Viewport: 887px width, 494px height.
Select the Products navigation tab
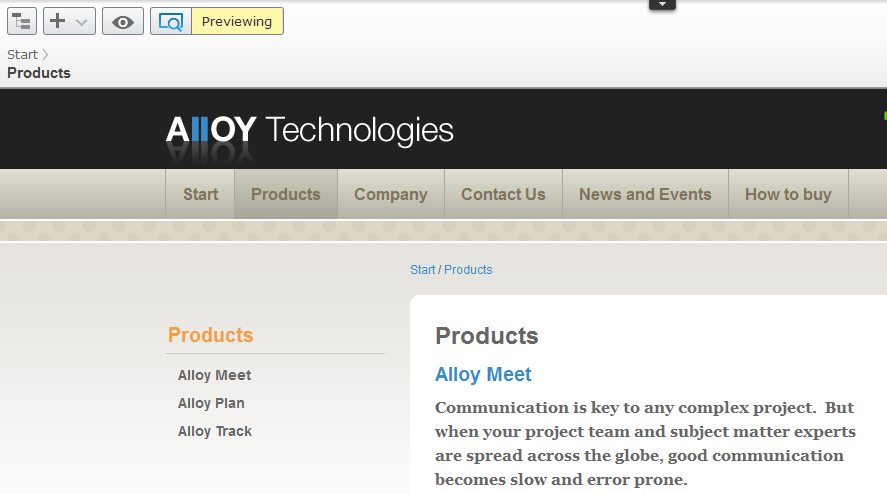click(x=286, y=194)
